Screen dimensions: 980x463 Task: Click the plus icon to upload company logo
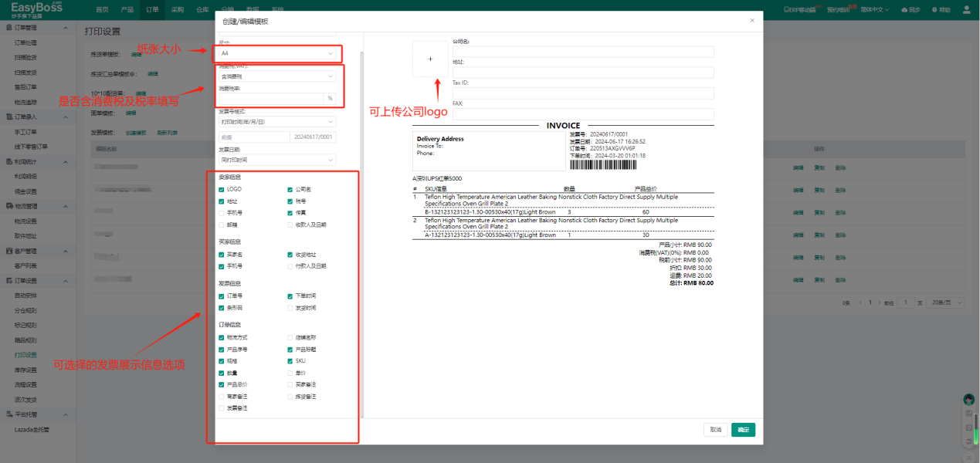(430, 59)
